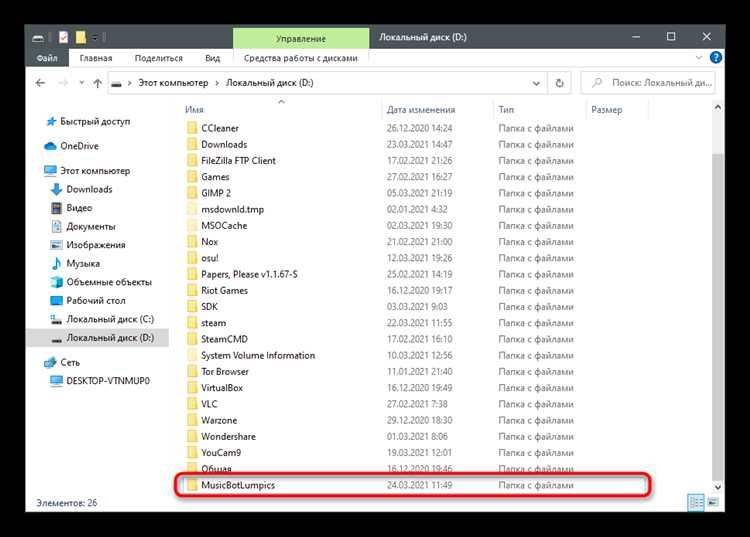Click the Music note icon in sidebar
The width and height of the screenshot is (750, 537).
(x=56, y=263)
